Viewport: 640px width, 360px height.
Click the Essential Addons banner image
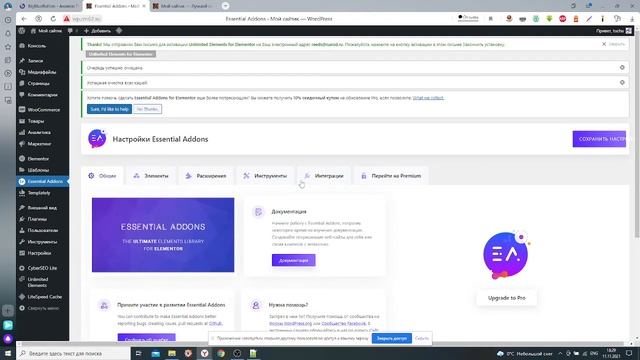[x=163, y=235]
